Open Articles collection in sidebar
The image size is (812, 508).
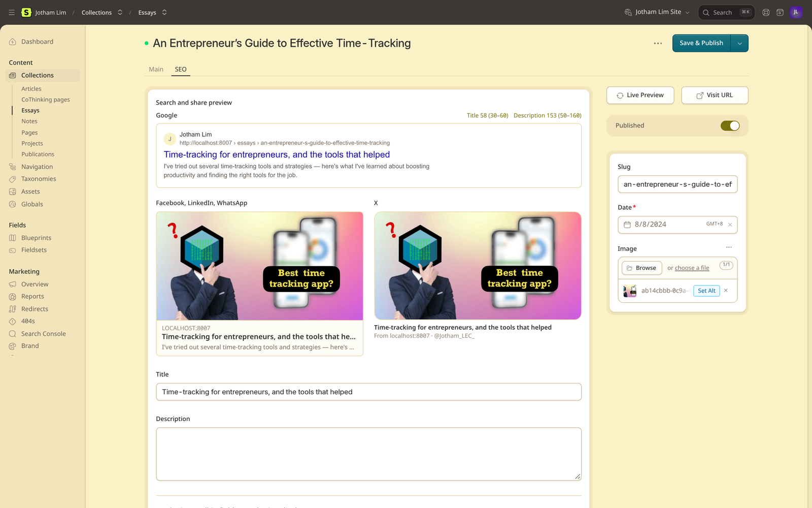coord(31,89)
